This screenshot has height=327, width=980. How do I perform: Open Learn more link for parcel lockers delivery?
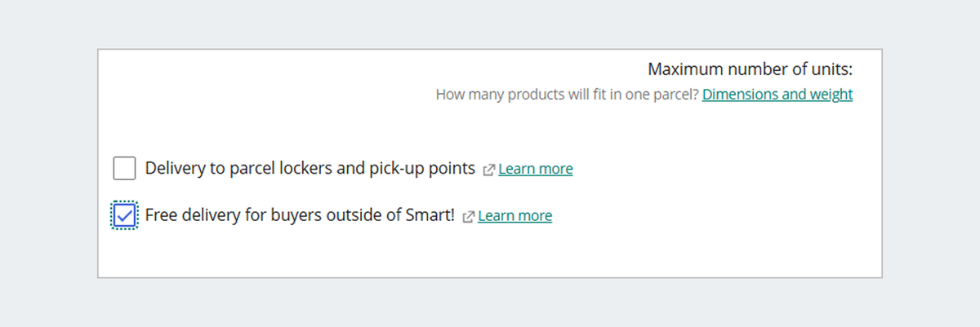coord(536,169)
